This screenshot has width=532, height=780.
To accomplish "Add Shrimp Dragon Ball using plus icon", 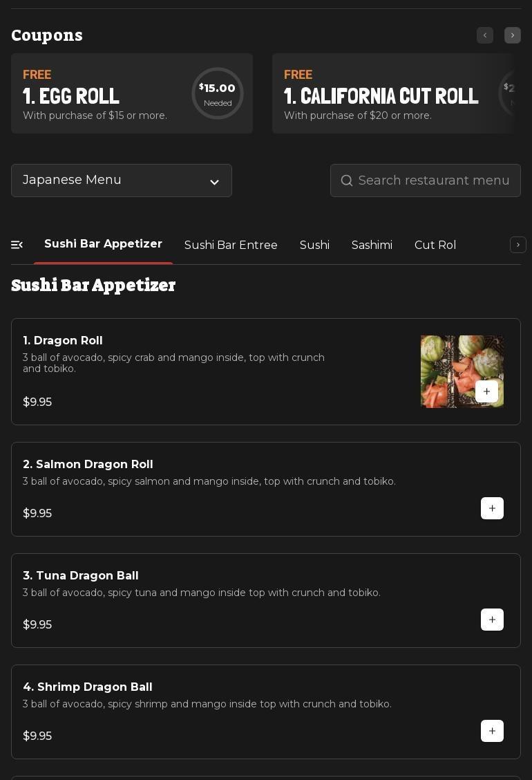I will 492,731.
